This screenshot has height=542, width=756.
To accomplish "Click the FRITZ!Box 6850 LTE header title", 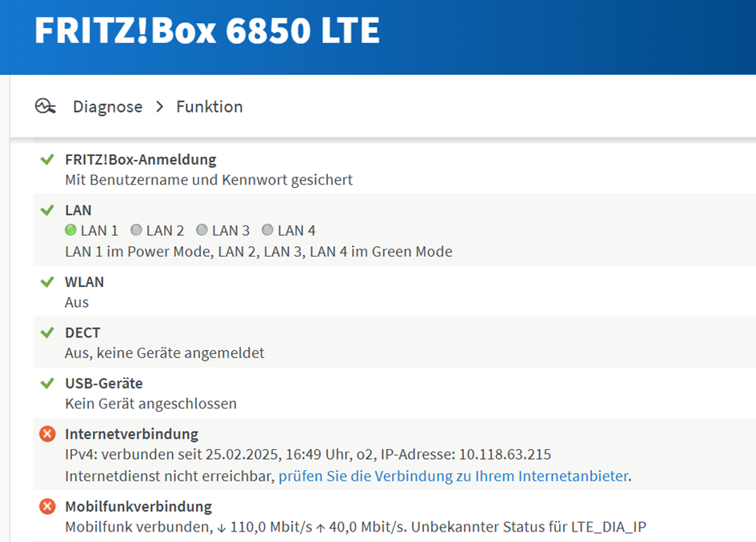I will pyautogui.click(x=207, y=31).
